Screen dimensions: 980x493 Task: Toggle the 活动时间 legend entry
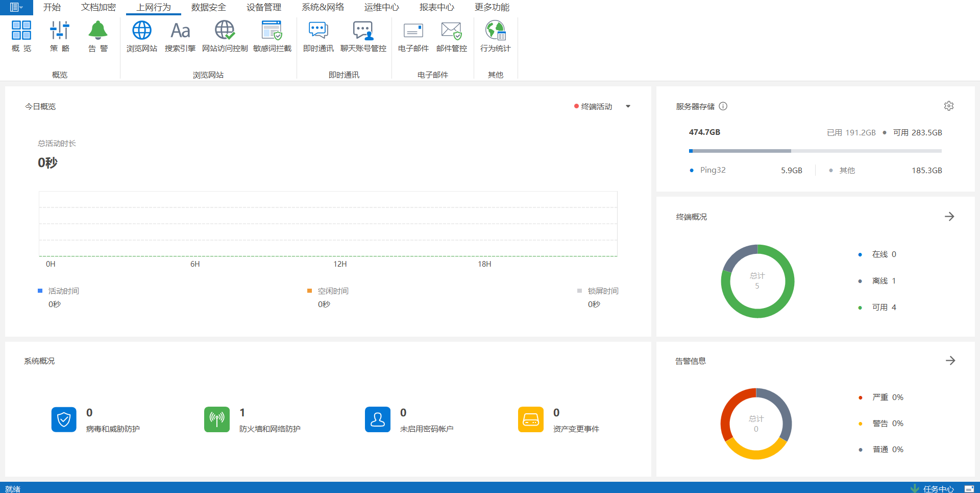(59, 291)
